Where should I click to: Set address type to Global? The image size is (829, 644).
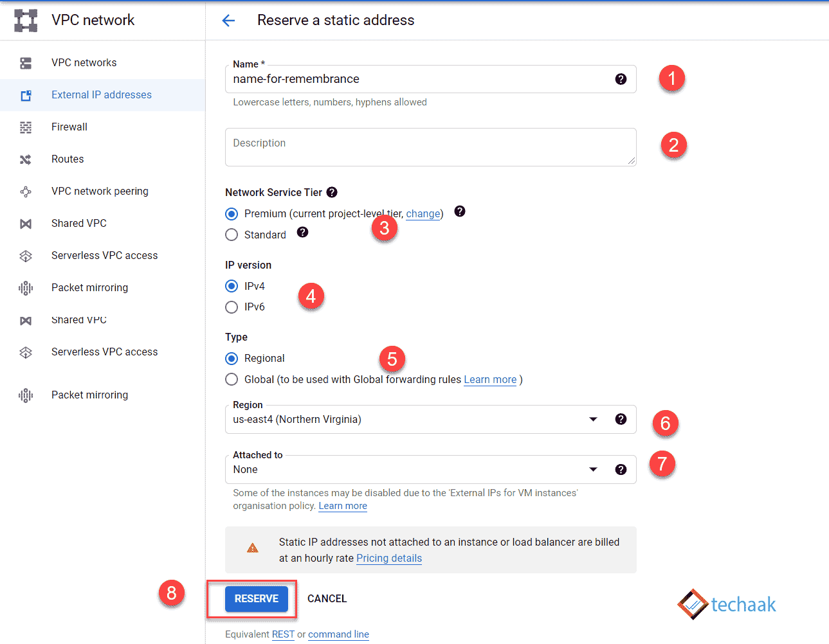tap(232, 380)
